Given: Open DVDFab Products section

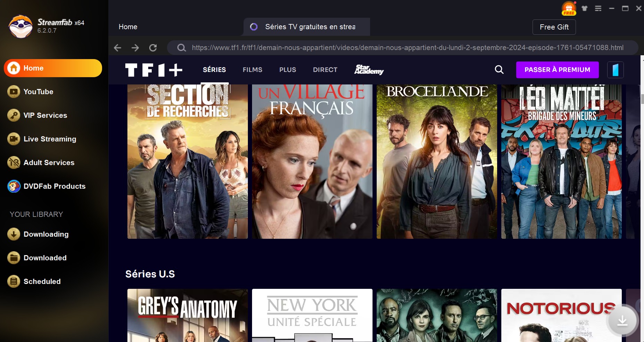Looking at the screenshot, I should pos(55,186).
